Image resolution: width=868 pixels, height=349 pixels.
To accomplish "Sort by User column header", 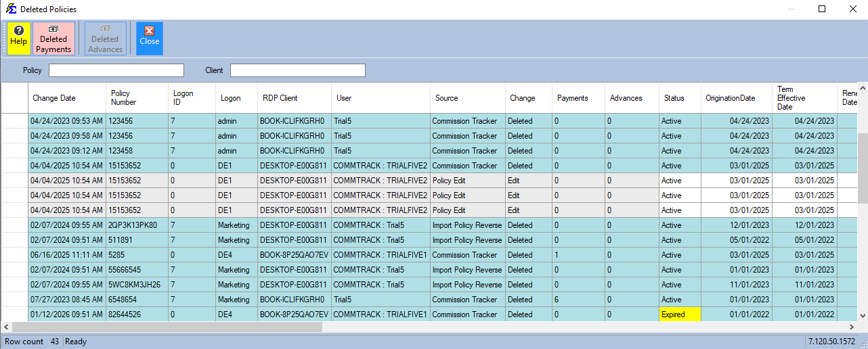I will pos(381,98).
